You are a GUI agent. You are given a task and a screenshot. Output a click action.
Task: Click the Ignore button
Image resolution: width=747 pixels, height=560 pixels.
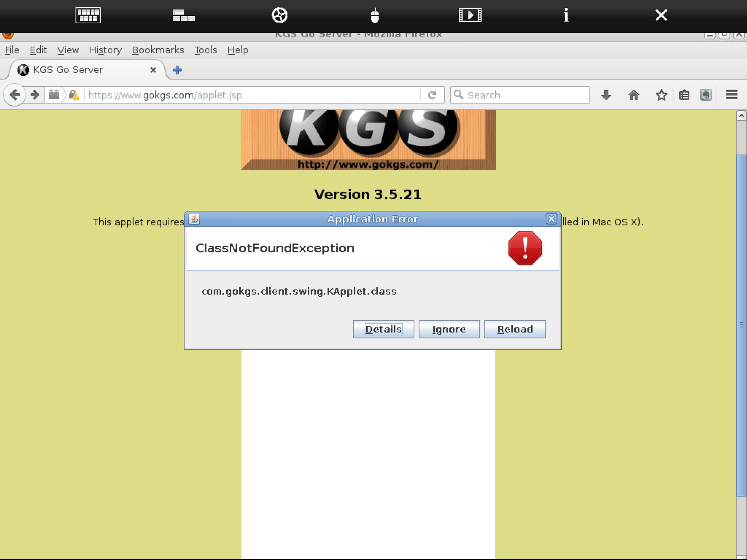click(449, 329)
